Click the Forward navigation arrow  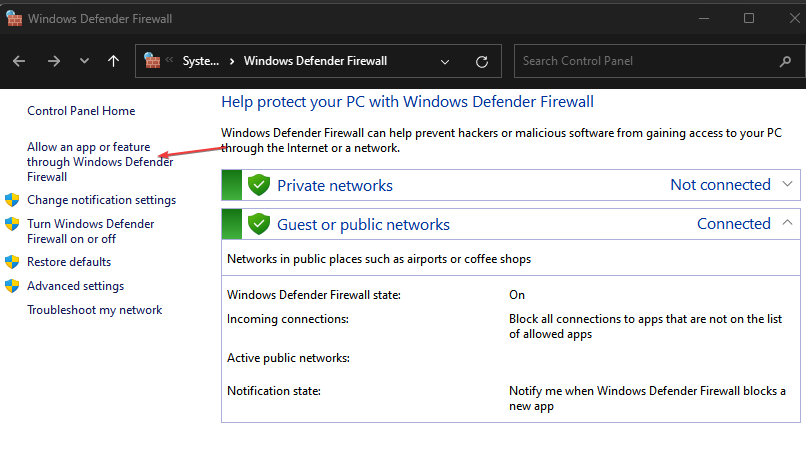pyautogui.click(x=54, y=61)
